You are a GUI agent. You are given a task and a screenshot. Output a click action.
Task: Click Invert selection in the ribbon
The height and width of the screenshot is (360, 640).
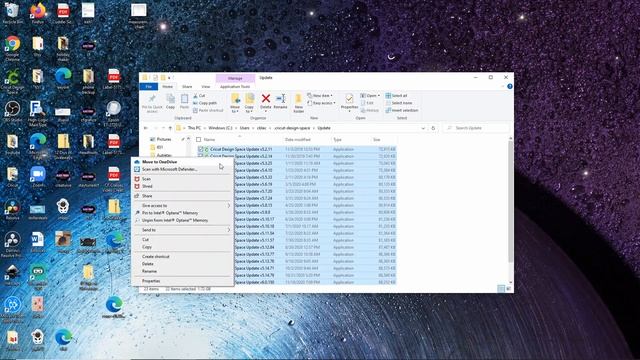pos(402,110)
